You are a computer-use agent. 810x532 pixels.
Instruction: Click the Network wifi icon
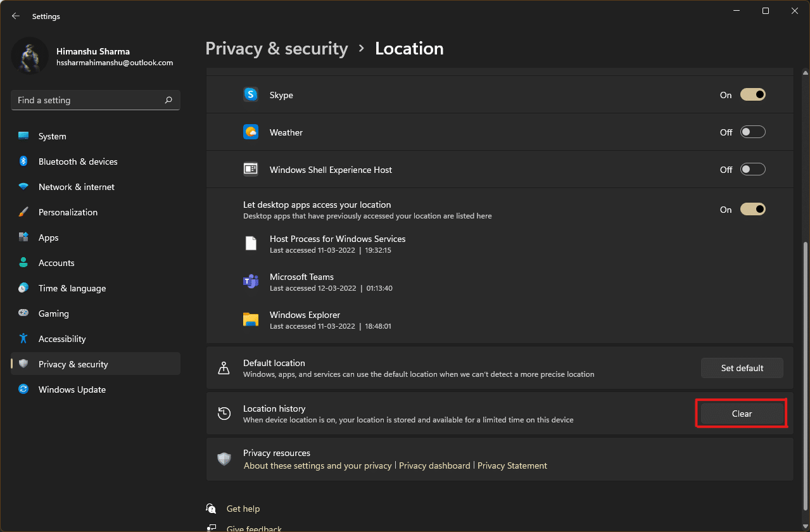point(23,187)
